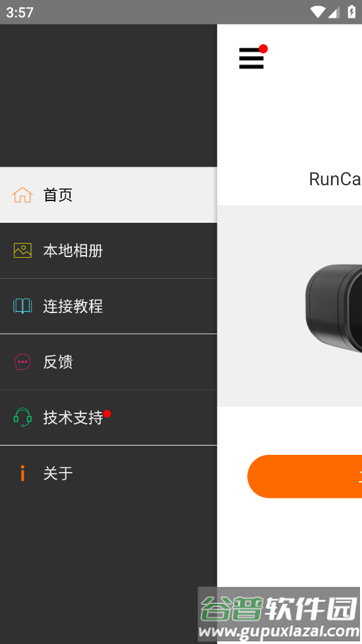The height and width of the screenshot is (644, 362).
Task: Click the yellow picture album icon
Action: (x=22, y=250)
